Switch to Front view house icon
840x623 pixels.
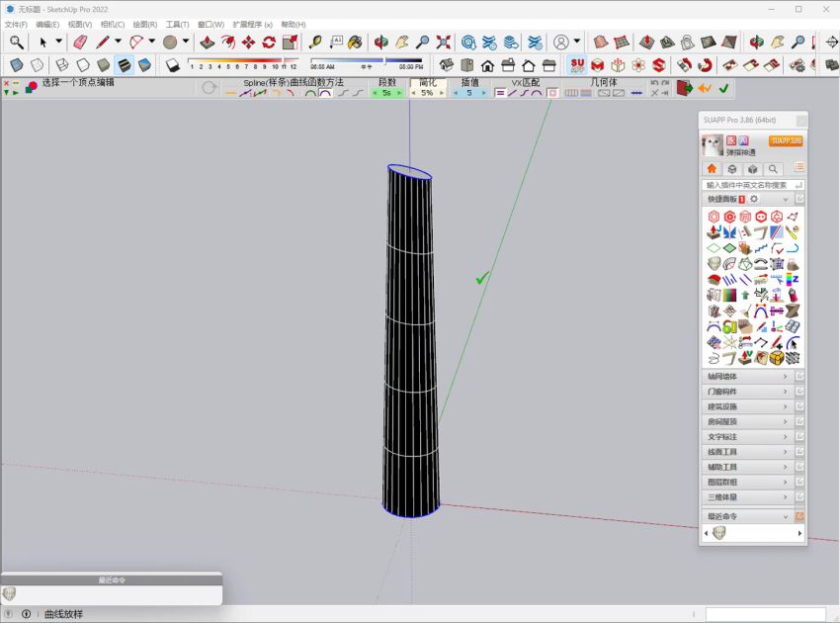[x=487, y=65]
